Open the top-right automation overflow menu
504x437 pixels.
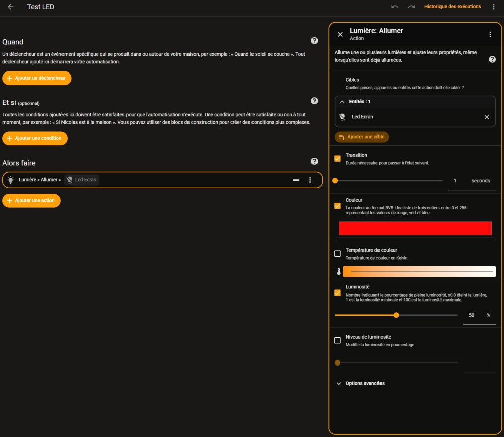(494, 7)
